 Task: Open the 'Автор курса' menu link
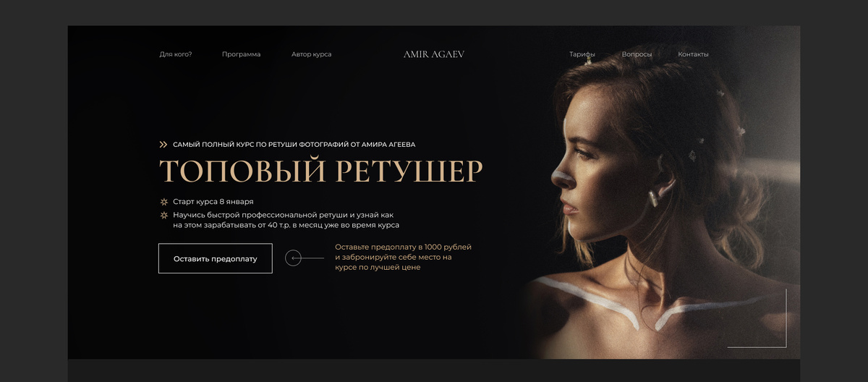(x=311, y=54)
